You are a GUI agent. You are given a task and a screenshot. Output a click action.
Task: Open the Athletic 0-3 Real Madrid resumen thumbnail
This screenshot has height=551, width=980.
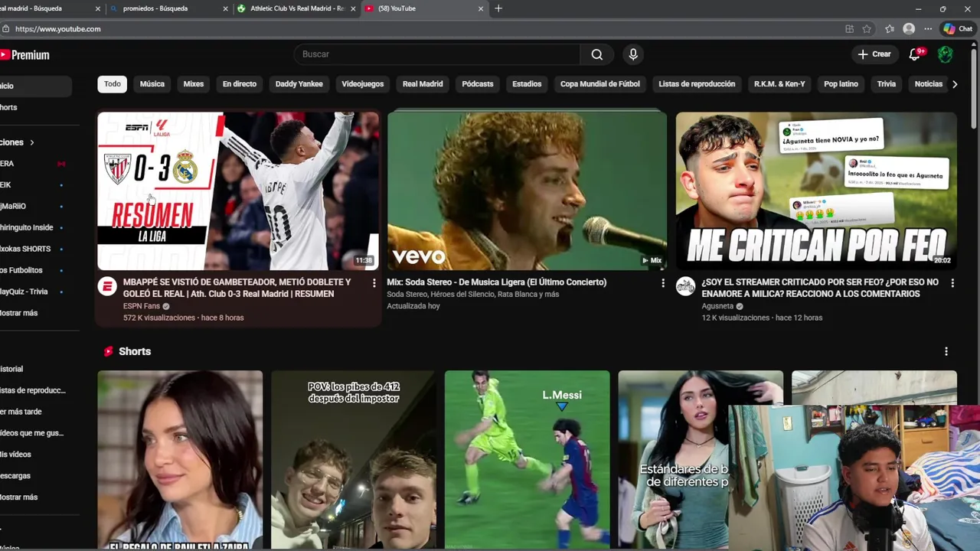pyautogui.click(x=238, y=191)
